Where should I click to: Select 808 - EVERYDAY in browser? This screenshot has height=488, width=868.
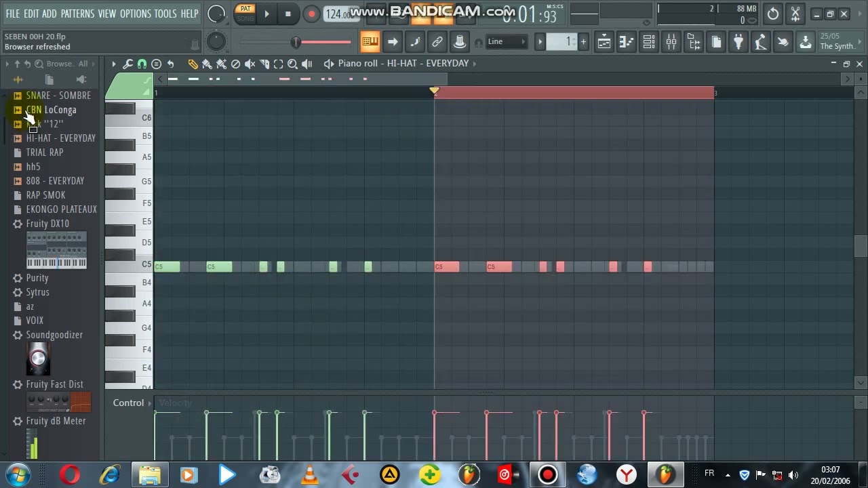click(x=55, y=181)
